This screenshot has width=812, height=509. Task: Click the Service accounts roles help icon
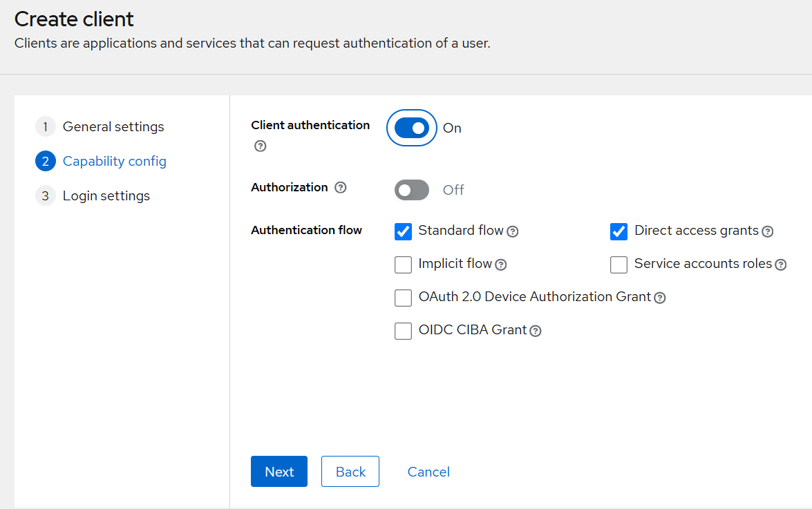click(x=781, y=264)
